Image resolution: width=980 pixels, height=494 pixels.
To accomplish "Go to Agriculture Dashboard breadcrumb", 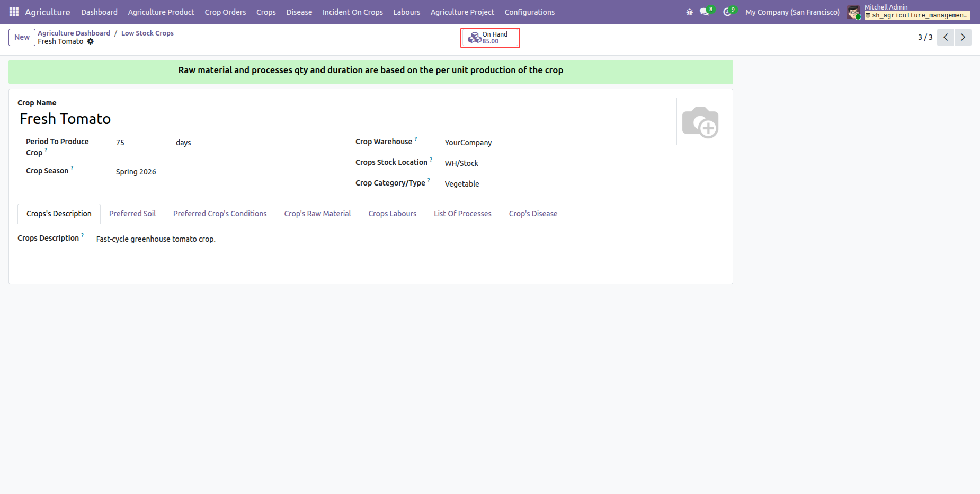I will pos(74,33).
